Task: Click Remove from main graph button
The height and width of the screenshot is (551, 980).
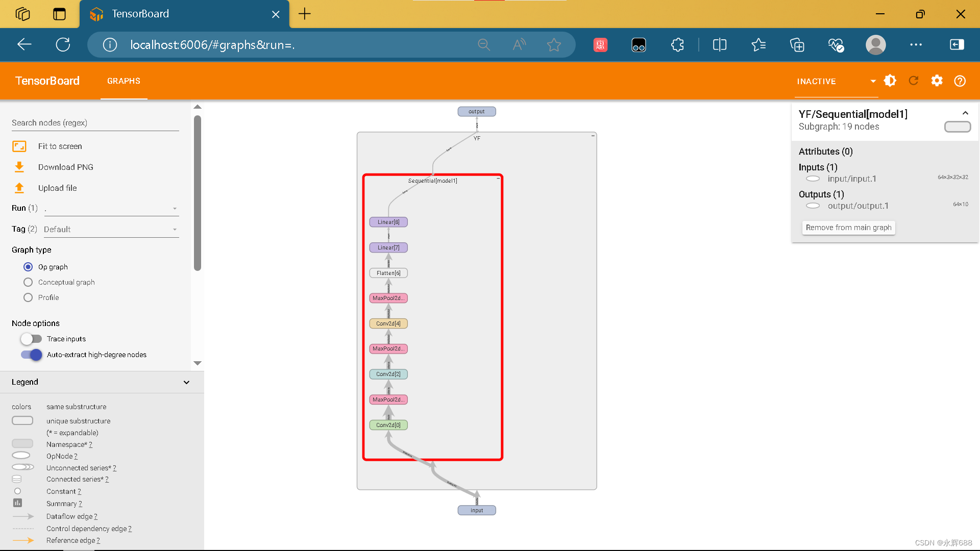Action: pyautogui.click(x=848, y=228)
